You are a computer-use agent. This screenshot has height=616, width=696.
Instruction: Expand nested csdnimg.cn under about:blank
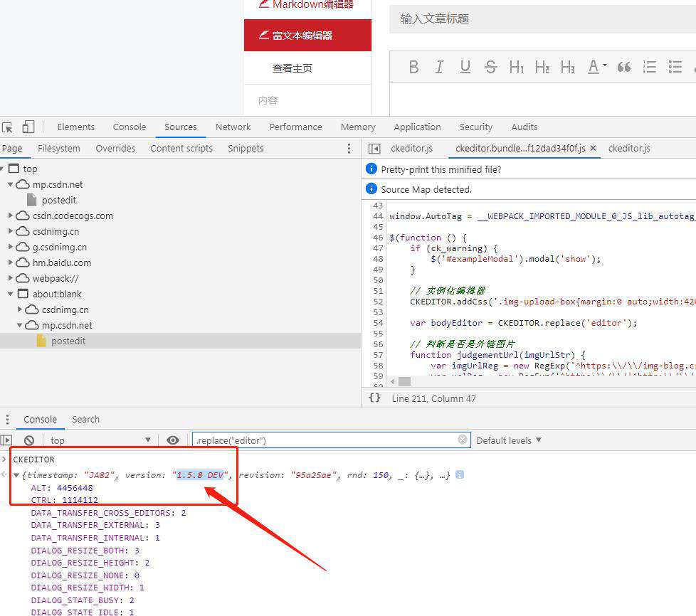pos(19,309)
